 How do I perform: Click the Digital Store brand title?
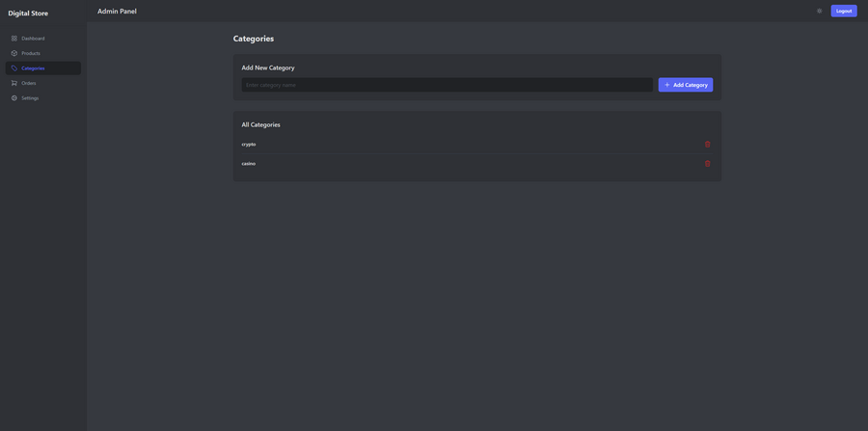point(28,13)
